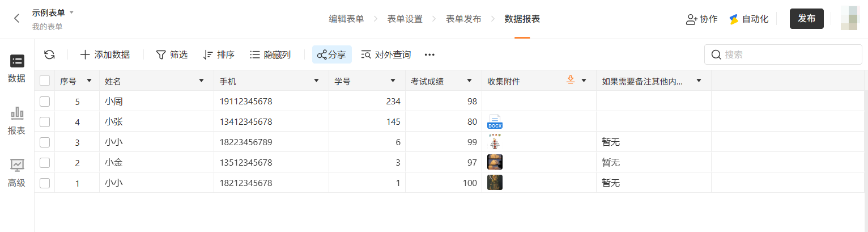Screen dimensions: 868x232
Task: Toggle the select-all header checkbox
Action: click(45, 81)
